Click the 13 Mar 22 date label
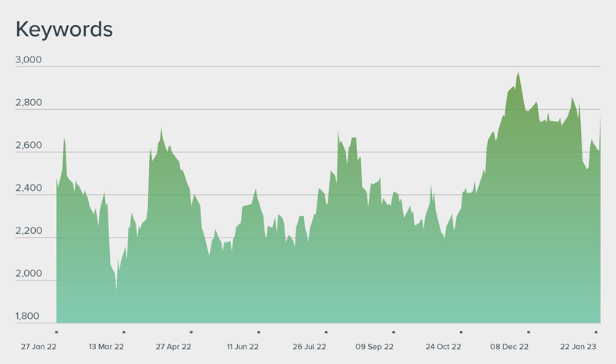The height and width of the screenshot is (364, 616). point(106,346)
